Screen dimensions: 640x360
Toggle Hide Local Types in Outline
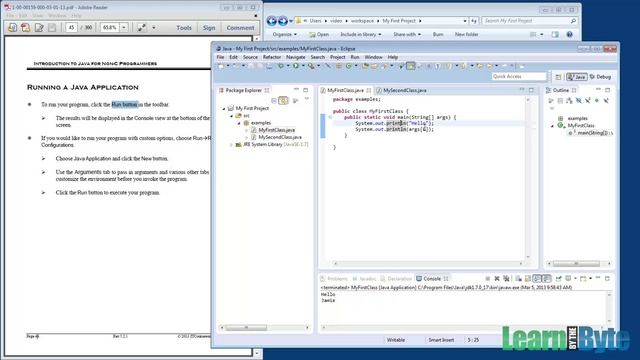click(606, 100)
